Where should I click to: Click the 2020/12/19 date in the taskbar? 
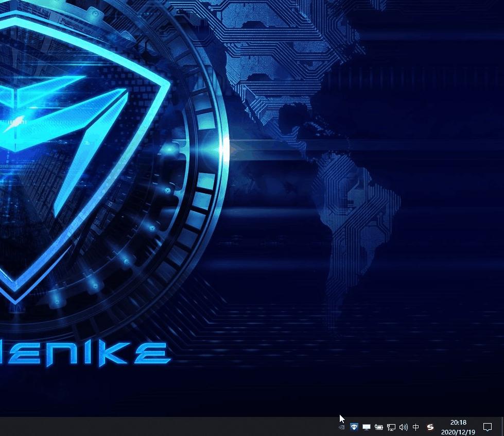pos(458,432)
